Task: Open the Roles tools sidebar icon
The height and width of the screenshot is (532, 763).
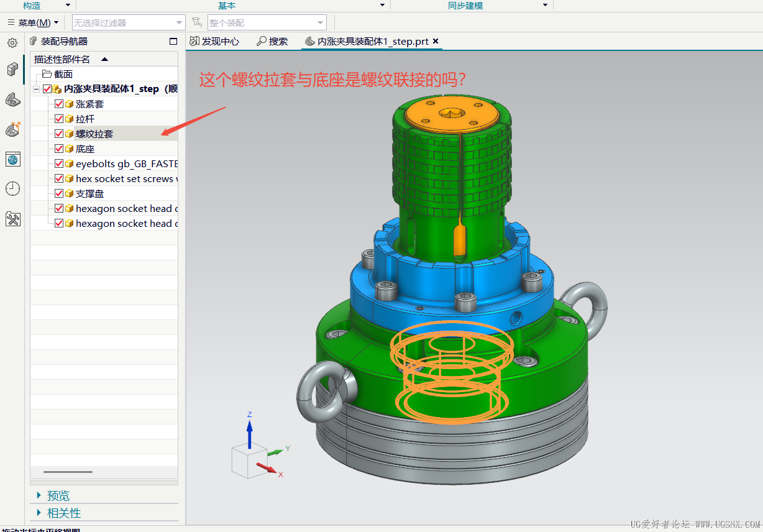Action: 13,219
